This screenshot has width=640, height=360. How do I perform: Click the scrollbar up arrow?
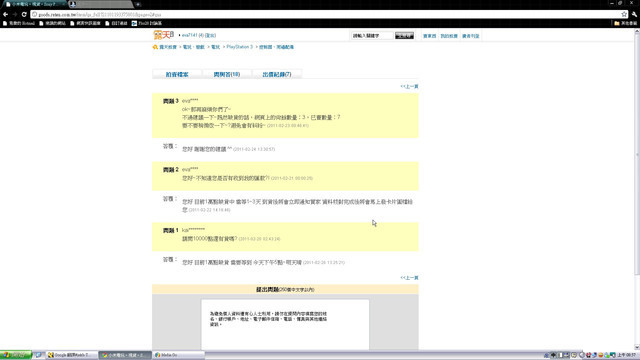point(637,31)
